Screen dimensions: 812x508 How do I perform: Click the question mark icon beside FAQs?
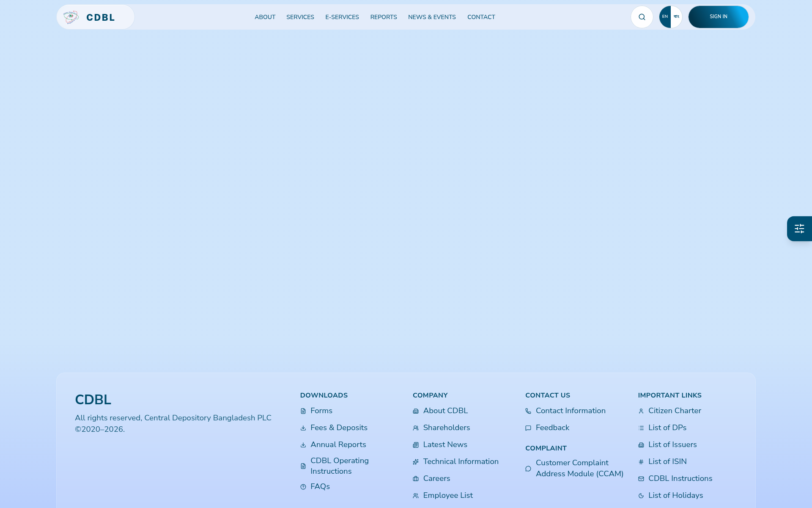coord(303,487)
